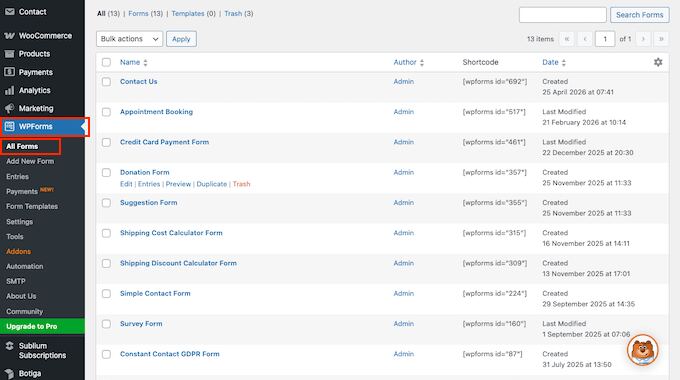Click Entries link under Donation Form

(x=149, y=184)
